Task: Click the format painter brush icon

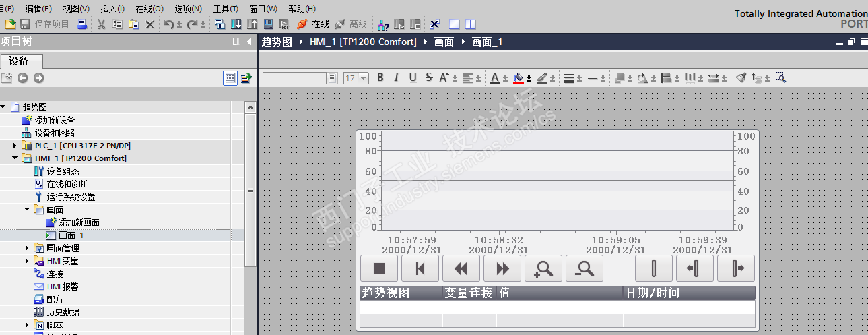Action: 741,78
